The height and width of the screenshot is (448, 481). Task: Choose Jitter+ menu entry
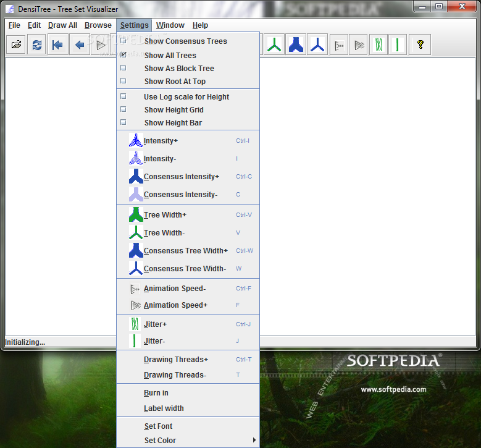pos(188,324)
